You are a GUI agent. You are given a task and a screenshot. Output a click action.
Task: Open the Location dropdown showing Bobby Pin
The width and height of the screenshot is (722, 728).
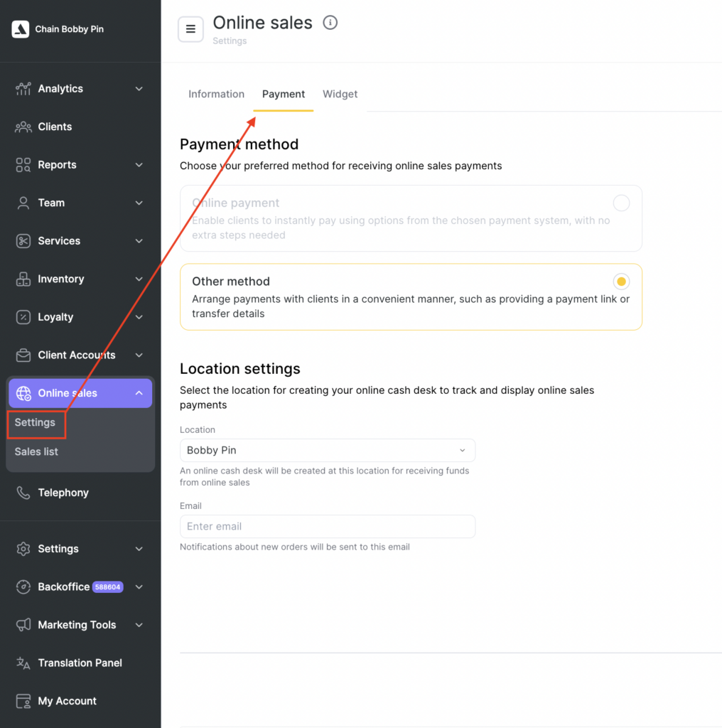(x=327, y=451)
